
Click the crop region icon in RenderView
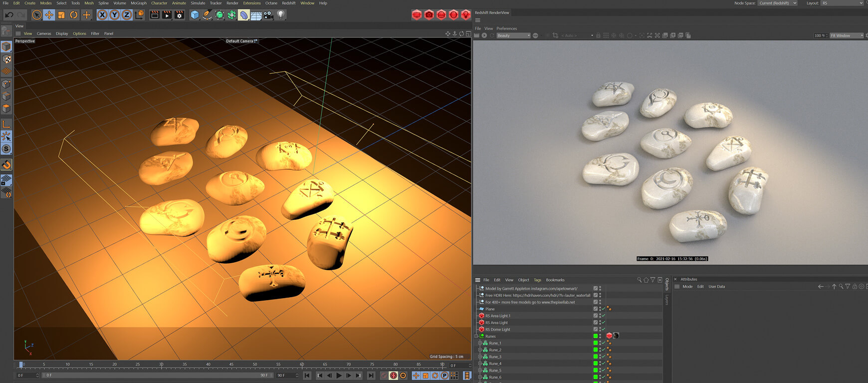(x=555, y=35)
